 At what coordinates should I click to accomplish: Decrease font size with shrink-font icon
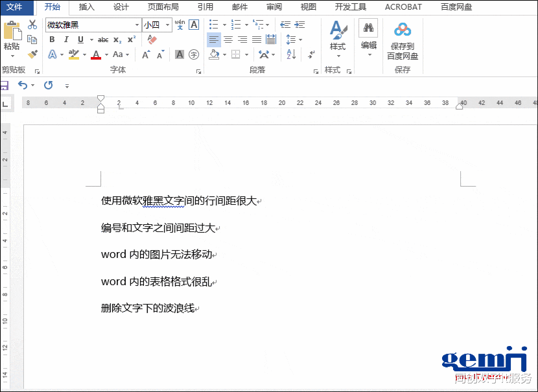click(x=161, y=54)
